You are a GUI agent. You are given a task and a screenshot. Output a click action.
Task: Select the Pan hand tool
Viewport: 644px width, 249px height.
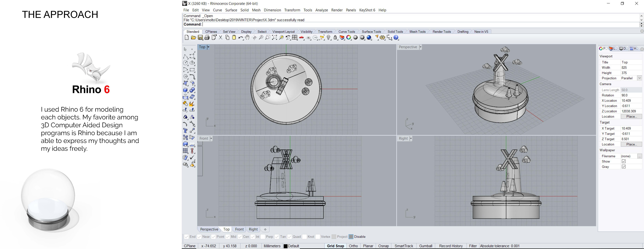(x=247, y=38)
